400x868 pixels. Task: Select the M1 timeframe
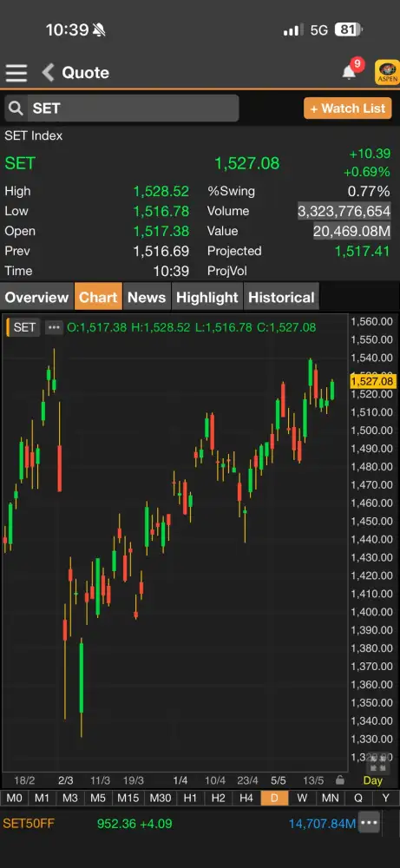point(42,799)
